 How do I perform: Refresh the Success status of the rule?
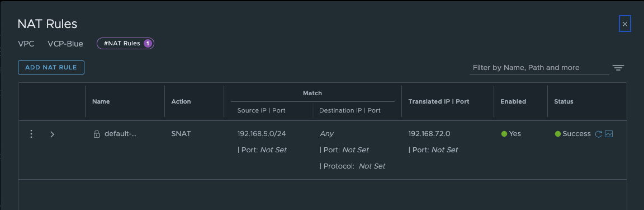point(598,134)
